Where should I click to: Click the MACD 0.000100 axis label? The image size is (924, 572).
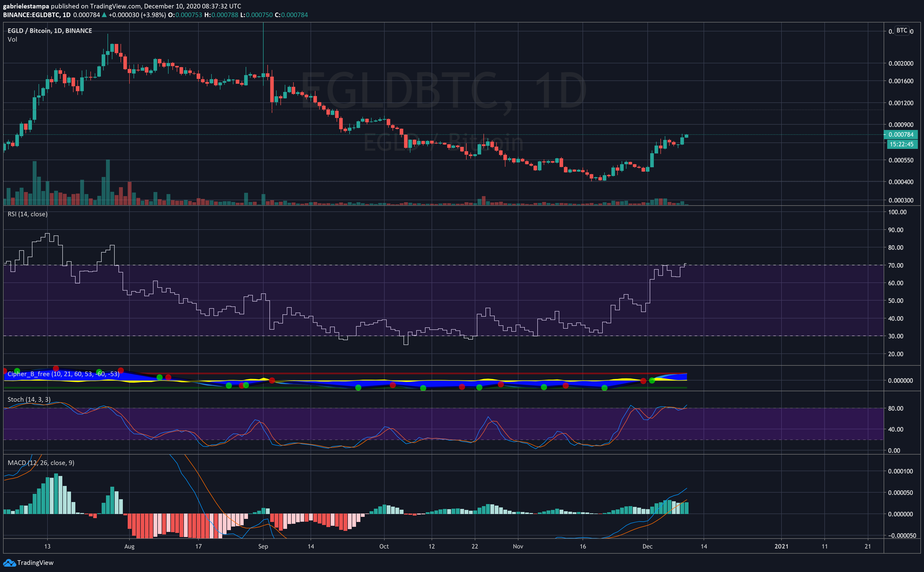click(x=901, y=471)
